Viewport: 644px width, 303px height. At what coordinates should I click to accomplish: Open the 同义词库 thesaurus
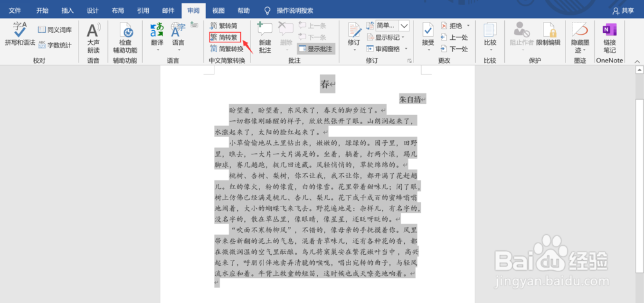(x=55, y=30)
